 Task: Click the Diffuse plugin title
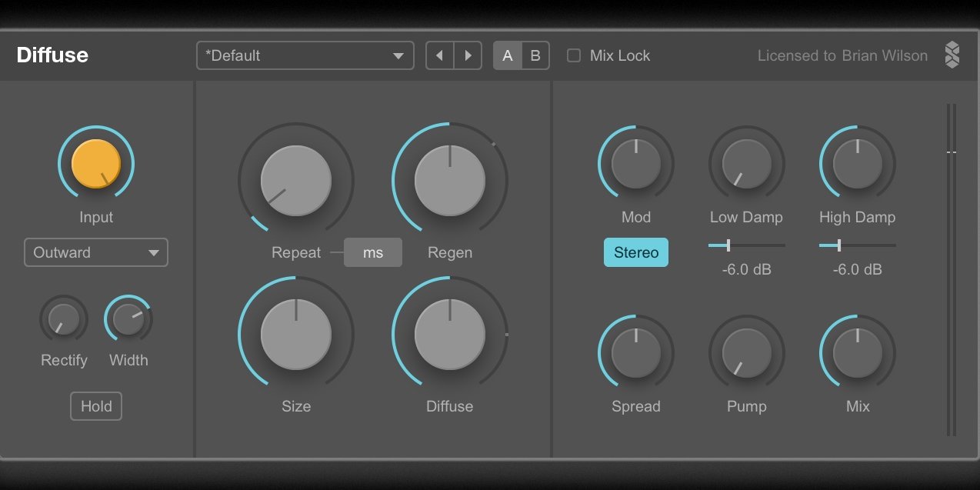52,55
